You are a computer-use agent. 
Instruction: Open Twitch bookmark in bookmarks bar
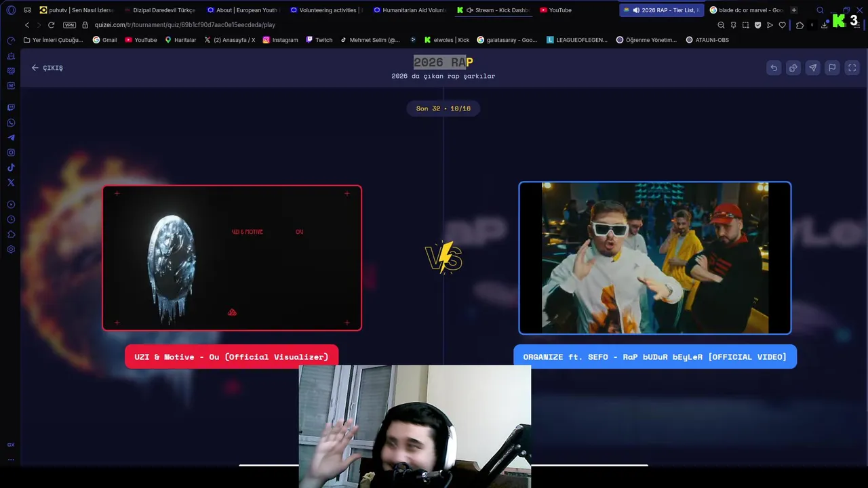click(x=319, y=40)
